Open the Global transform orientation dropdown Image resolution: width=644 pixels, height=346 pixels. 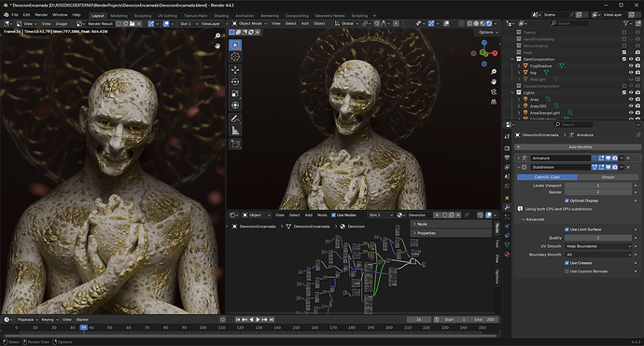coord(346,23)
